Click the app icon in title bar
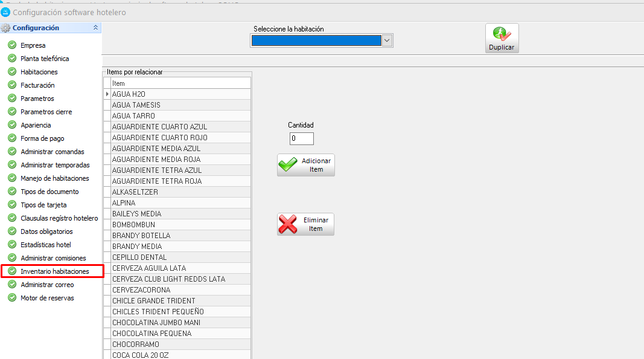 pyautogui.click(x=5, y=11)
